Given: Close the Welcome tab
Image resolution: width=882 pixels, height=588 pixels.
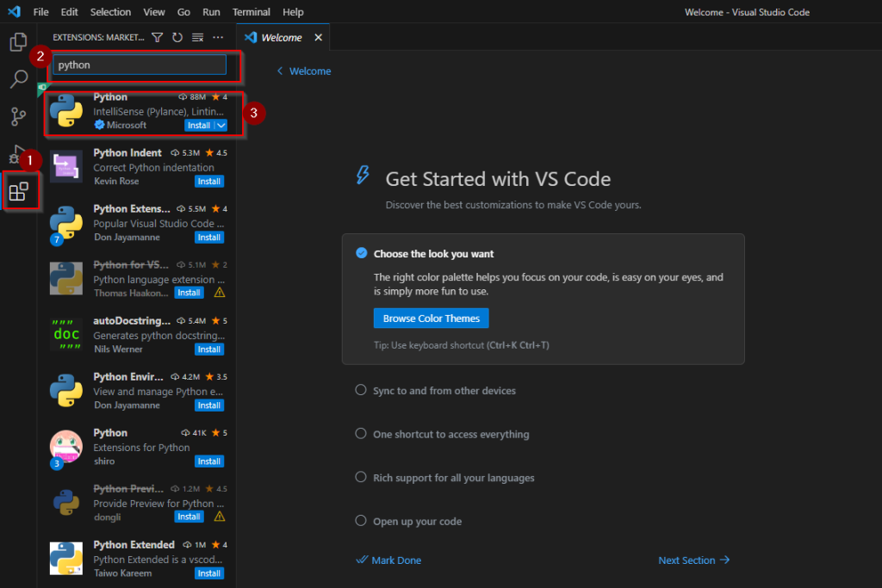Looking at the screenshot, I should click(x=318, y=38).
